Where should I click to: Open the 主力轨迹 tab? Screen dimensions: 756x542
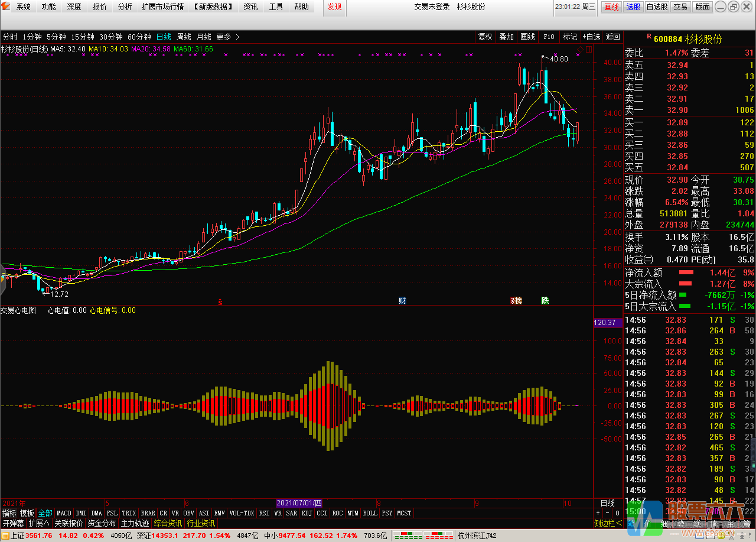pos(135,523)
